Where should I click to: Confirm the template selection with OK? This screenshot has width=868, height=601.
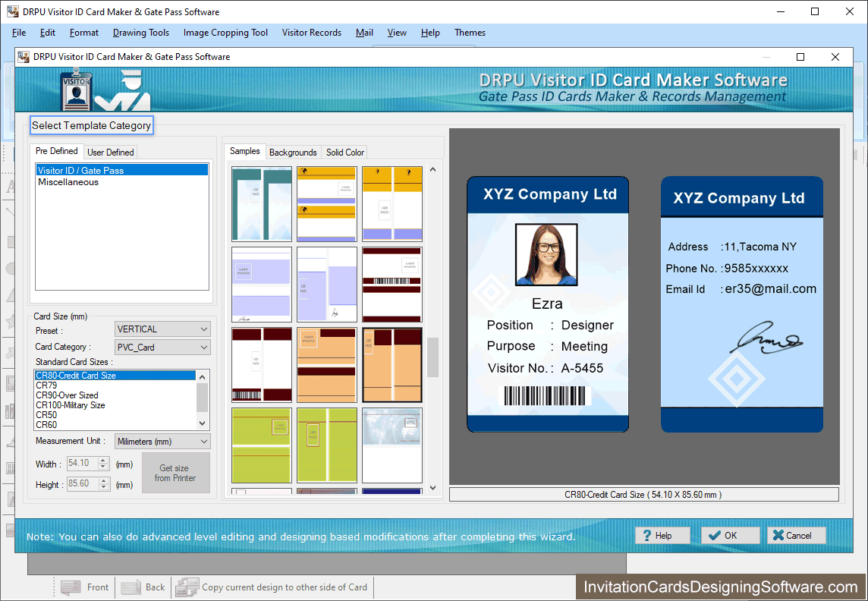point(729,535)
